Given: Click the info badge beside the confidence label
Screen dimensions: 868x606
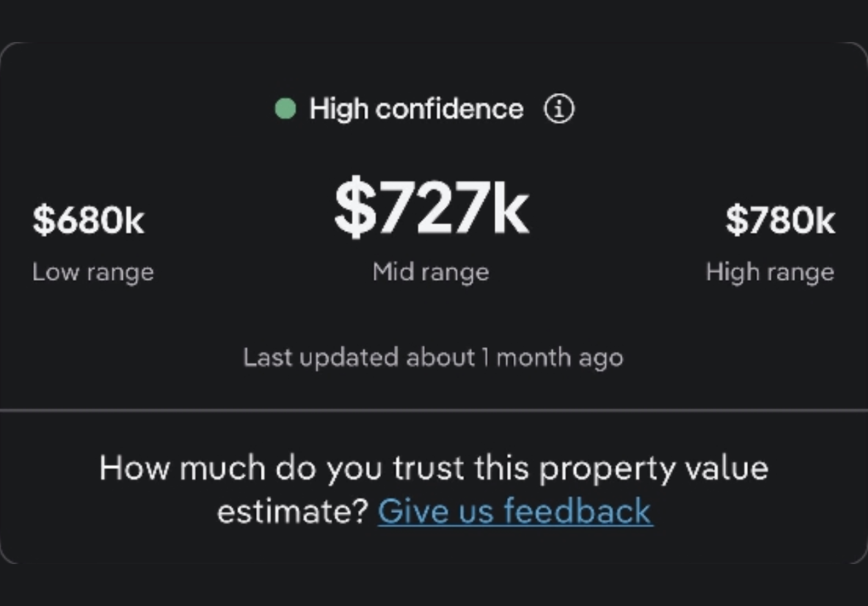Looking at the screenshot, I should [558, 108].
